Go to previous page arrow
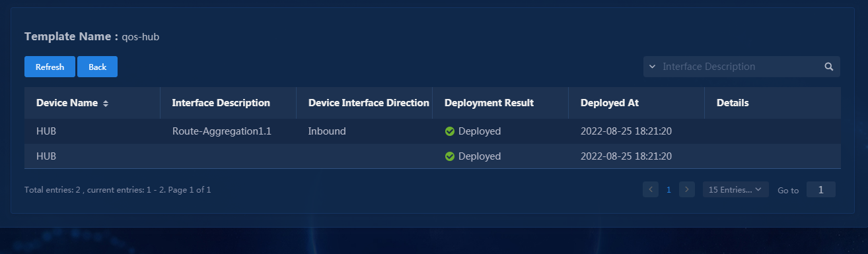 [651, 189]
